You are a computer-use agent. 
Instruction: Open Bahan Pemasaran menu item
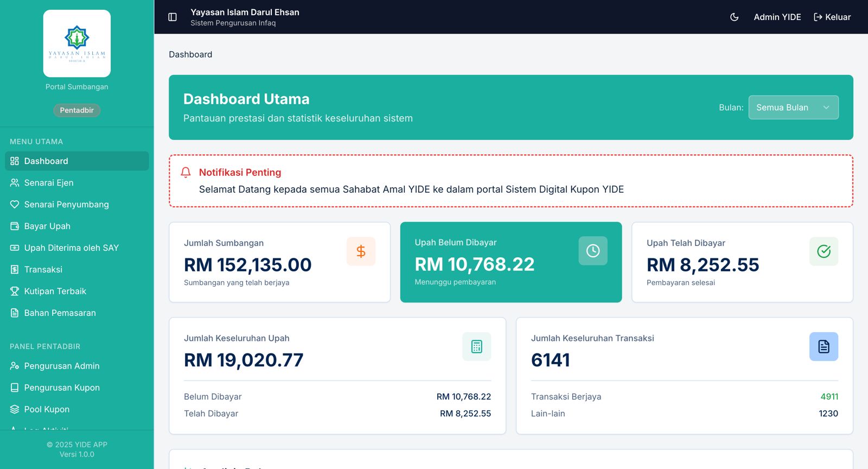click(x=77, y=313)
